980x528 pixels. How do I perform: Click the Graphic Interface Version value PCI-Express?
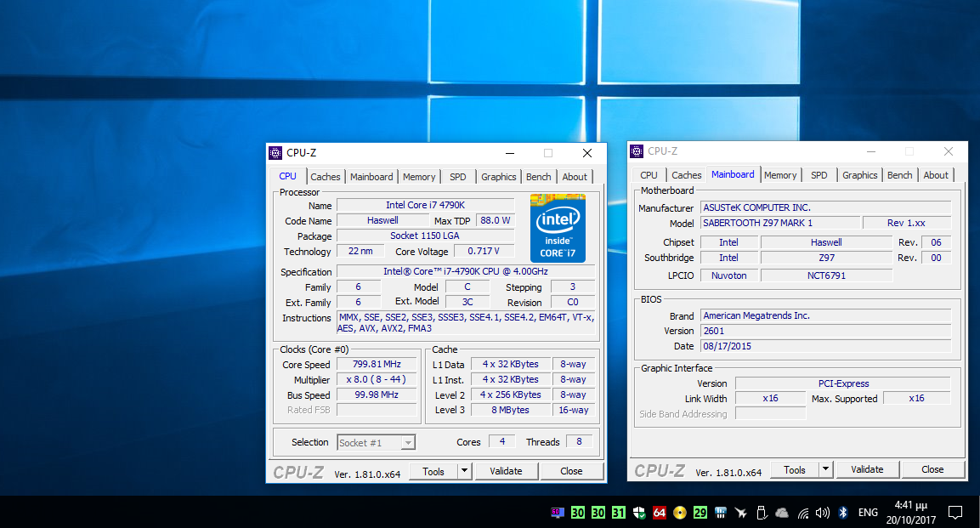click(843, 383)
